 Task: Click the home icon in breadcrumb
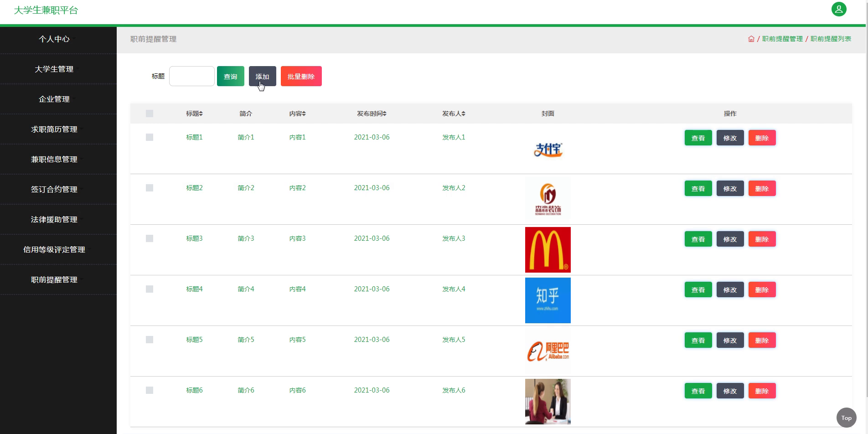tap(751, 39)
